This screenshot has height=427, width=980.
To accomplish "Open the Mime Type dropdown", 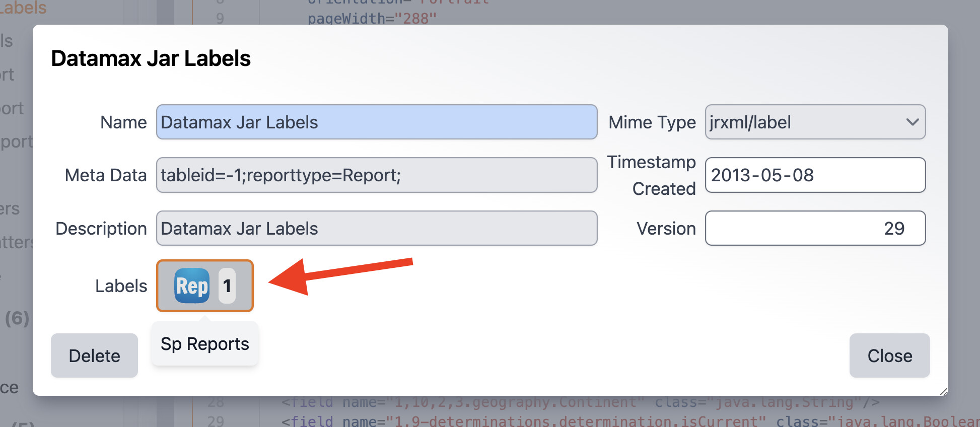I will (x=814, y=122).
